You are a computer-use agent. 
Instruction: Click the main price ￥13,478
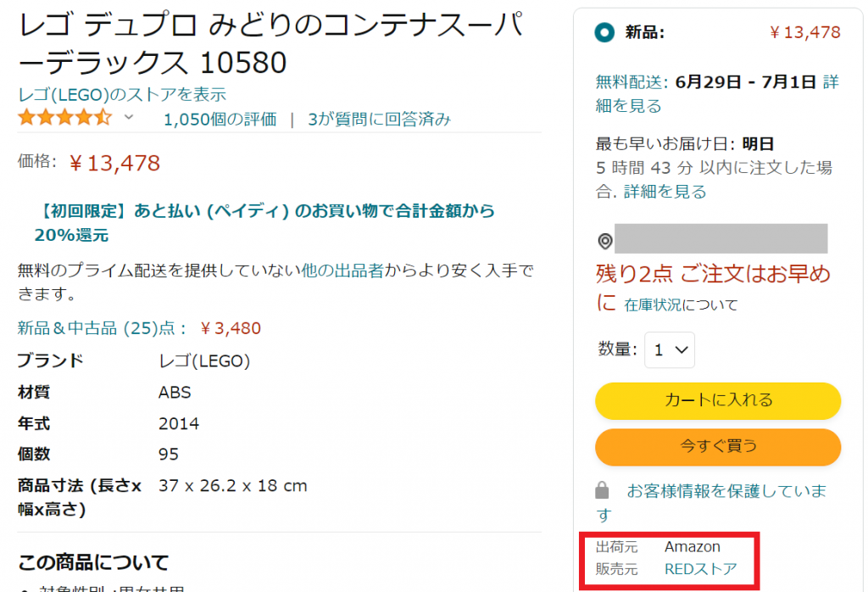(114, 163)
